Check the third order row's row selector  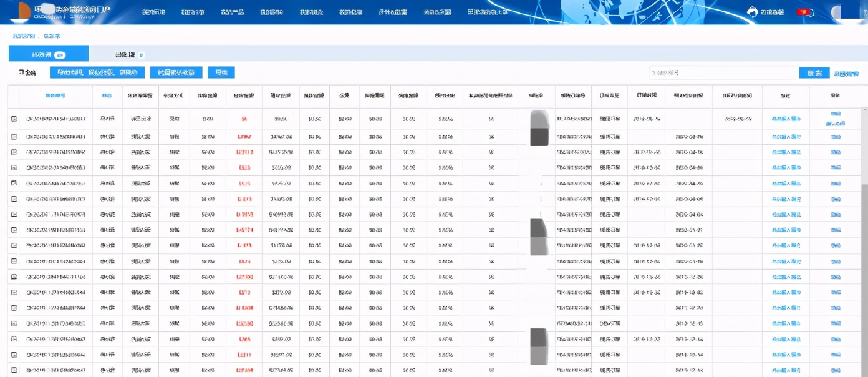(14, 152)
